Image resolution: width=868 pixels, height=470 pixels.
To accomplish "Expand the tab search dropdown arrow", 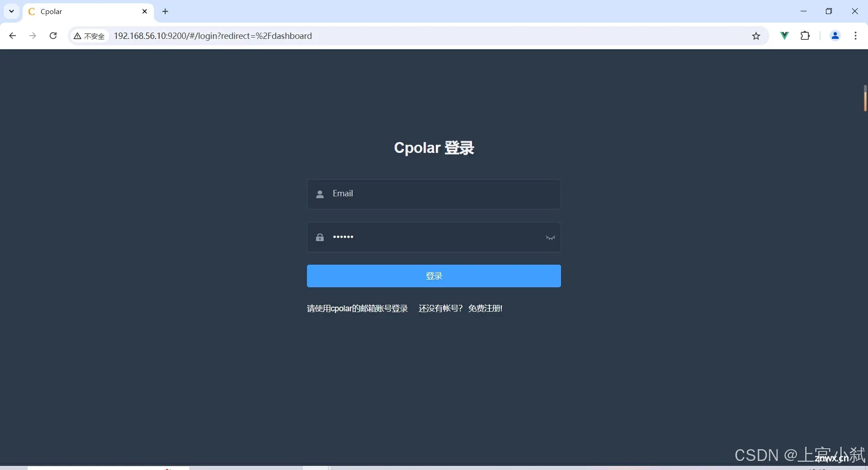I will (x=12, y=11).
